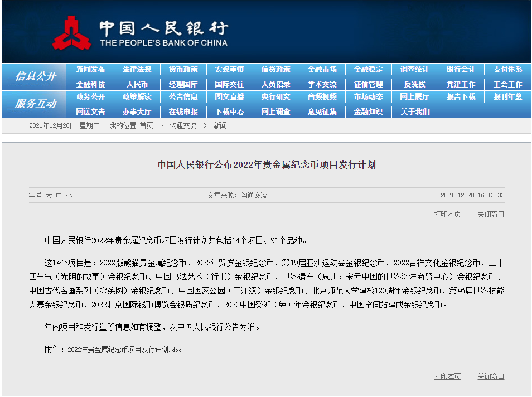The height and width of the screenshot is (397, 532).
Task: Open 在线申报 navigation item
Action: click(x=183, y=112)
